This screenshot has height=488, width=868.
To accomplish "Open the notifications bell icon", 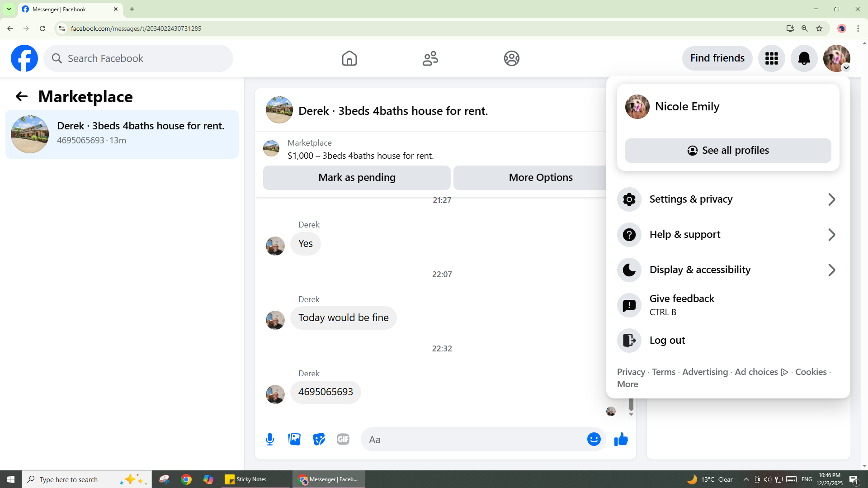I will click(804, 58).
